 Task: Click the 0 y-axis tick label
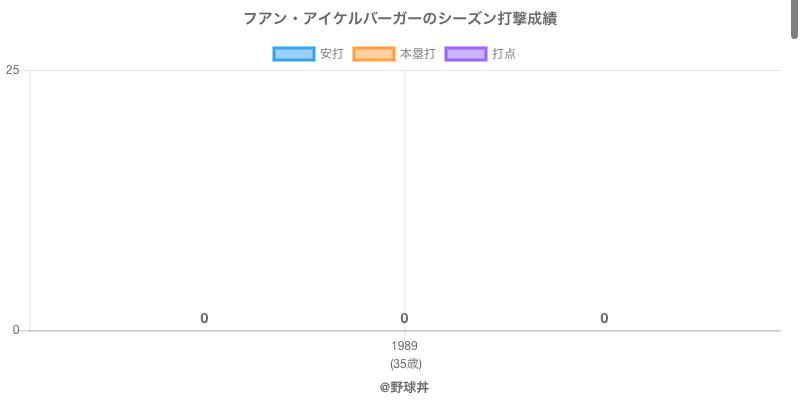(15, 330)
